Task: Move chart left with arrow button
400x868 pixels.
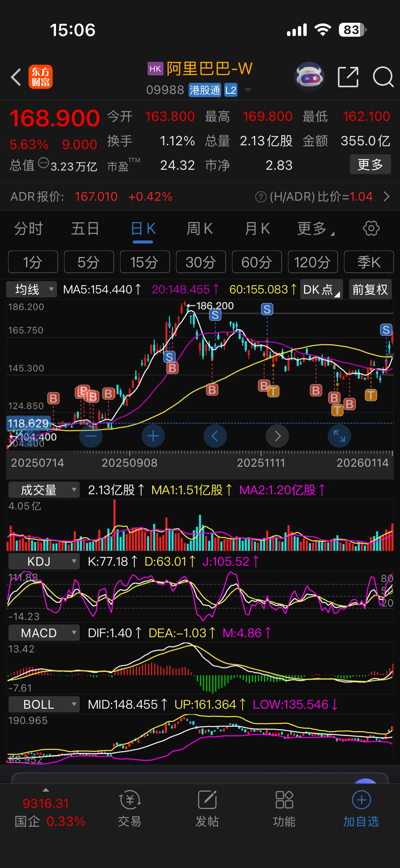Action: pos(215,436)
